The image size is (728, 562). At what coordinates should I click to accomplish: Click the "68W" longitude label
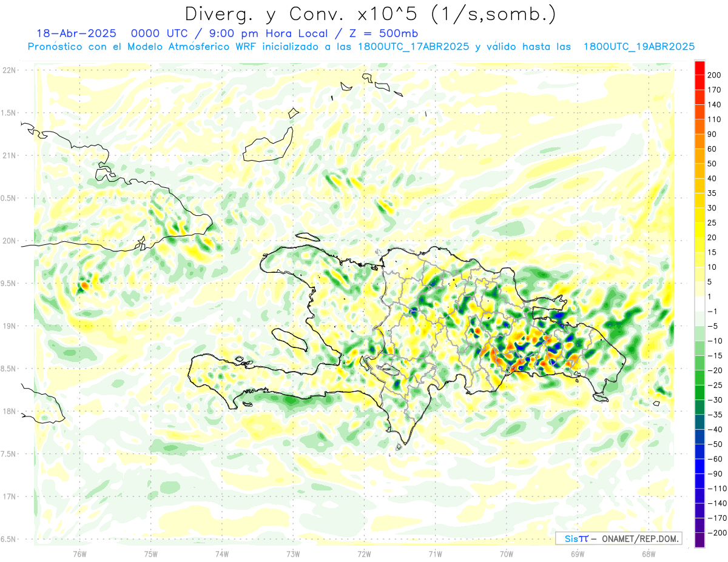click(x=649, y=554)
